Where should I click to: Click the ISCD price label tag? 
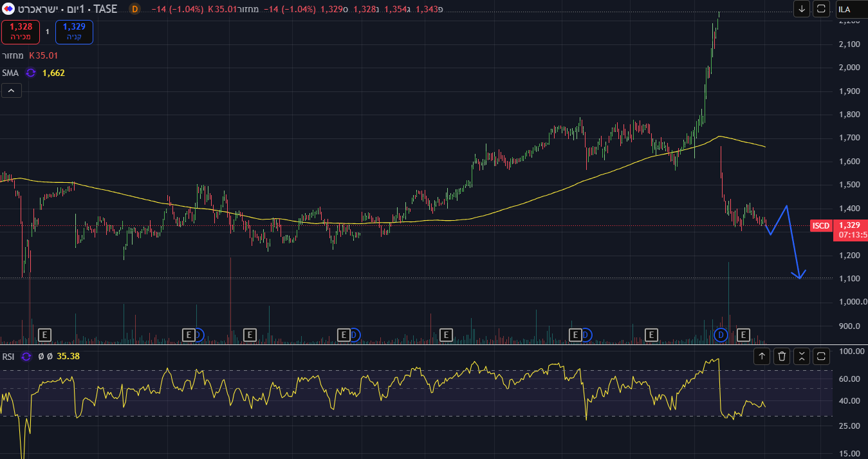820,225
